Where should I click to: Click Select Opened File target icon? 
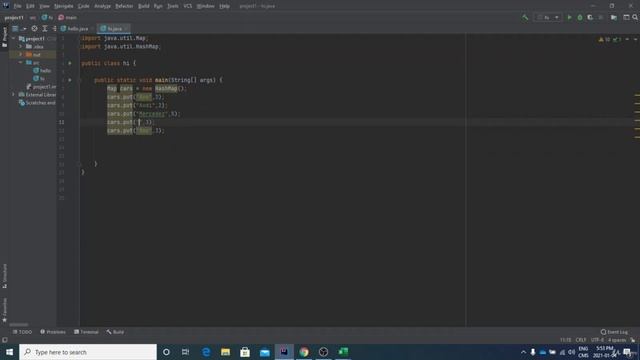(x=34, y=29)
